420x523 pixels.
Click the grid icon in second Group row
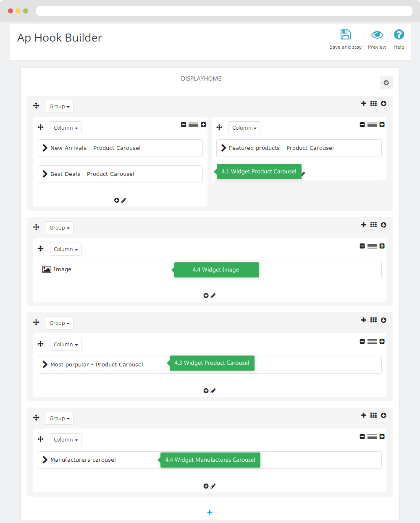[373, 225]
